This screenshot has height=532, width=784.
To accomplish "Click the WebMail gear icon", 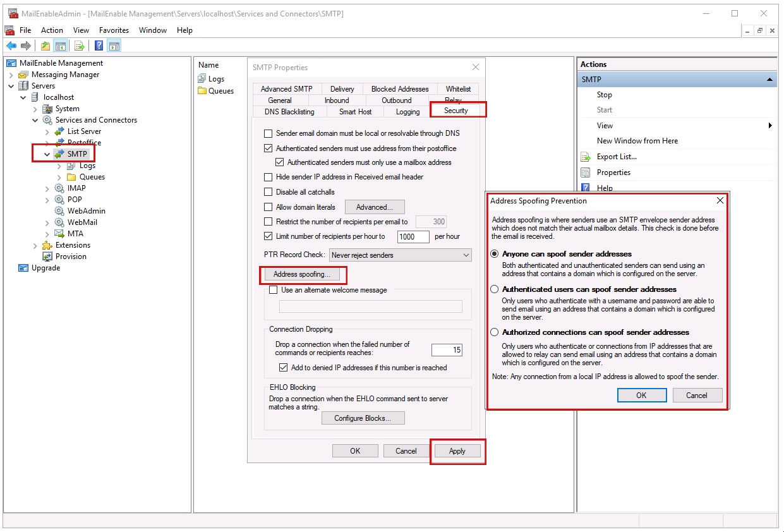I will 59,222.
